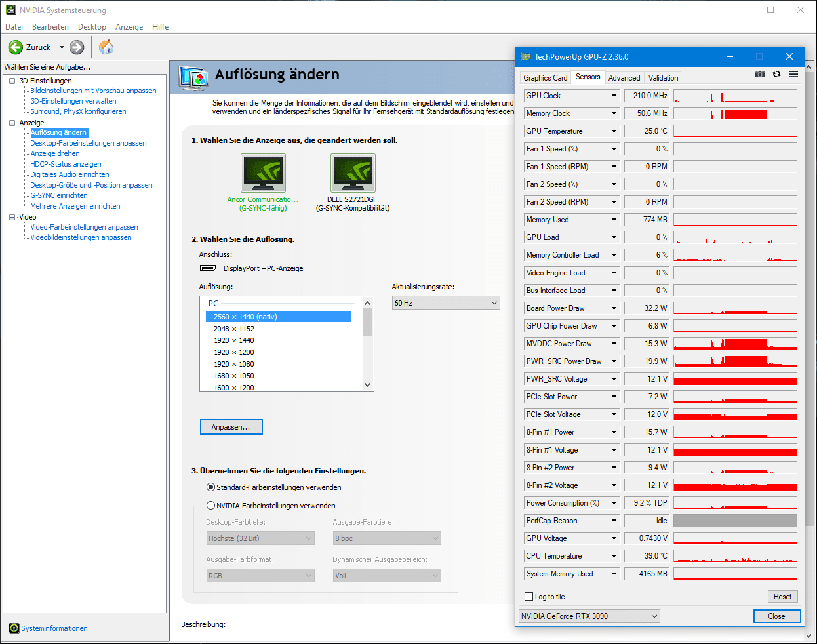The width and height of the screenshot is (817, 644).
Task: Open the Anzeige menu in menu bar
Action: click(x=129, y=27)
